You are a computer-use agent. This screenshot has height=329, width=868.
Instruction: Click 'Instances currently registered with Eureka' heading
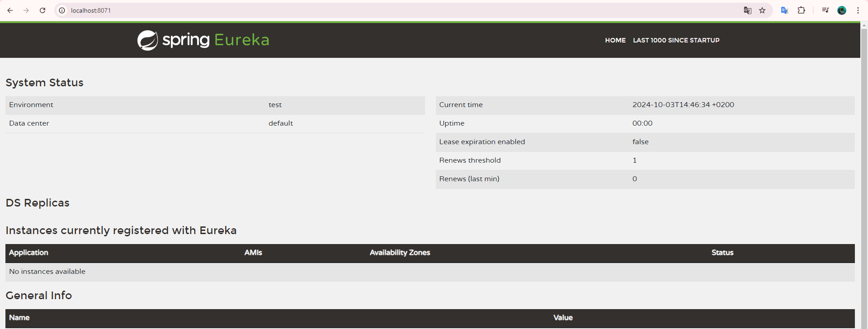[121, 230]
